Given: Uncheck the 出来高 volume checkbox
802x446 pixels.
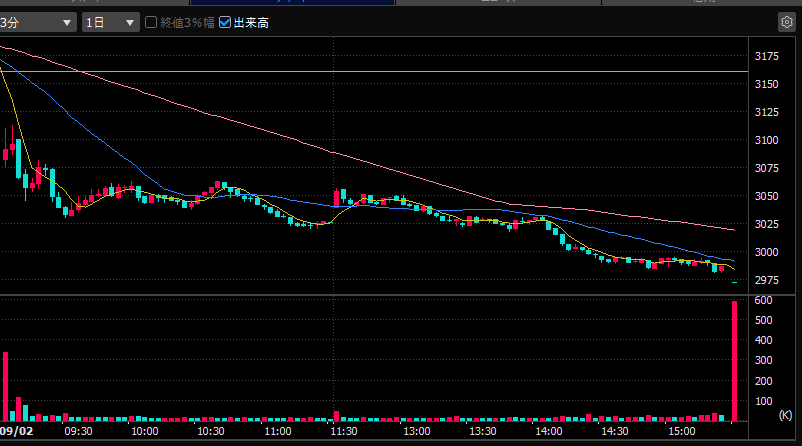Looking at the screenshot, I should click(225, 22).
